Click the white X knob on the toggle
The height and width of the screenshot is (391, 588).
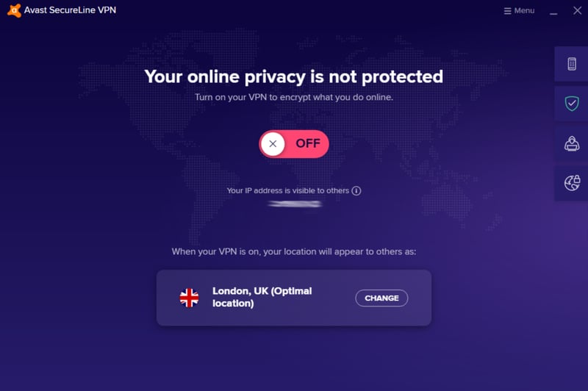pos(273,144)
